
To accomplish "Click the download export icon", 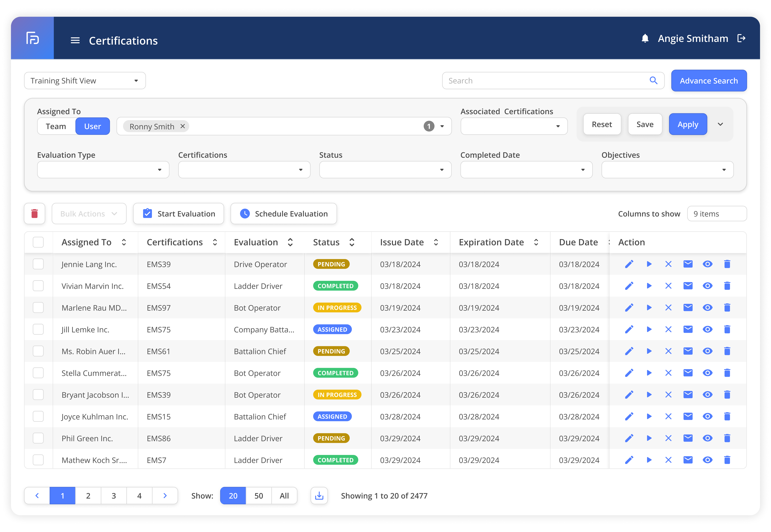I will (x=319, y=496).
